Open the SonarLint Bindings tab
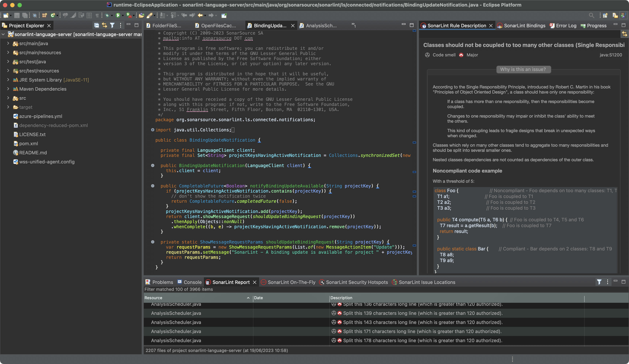 [522, 25]
